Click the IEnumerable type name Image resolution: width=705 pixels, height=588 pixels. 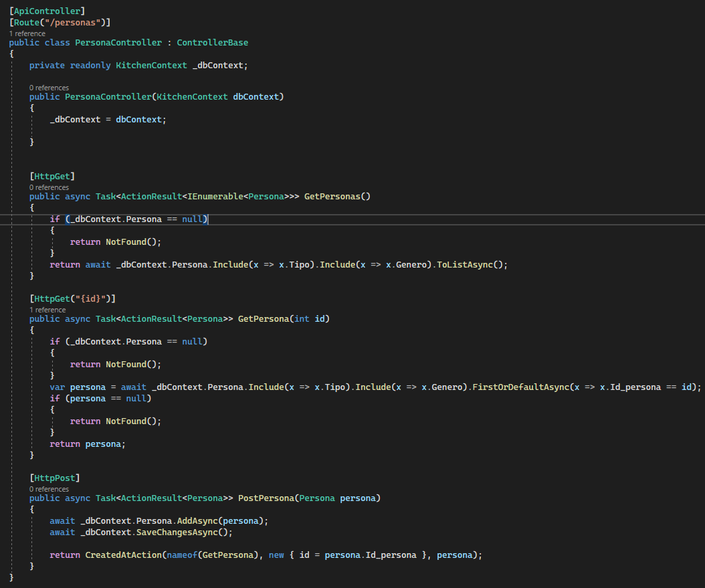pos(215,197)
